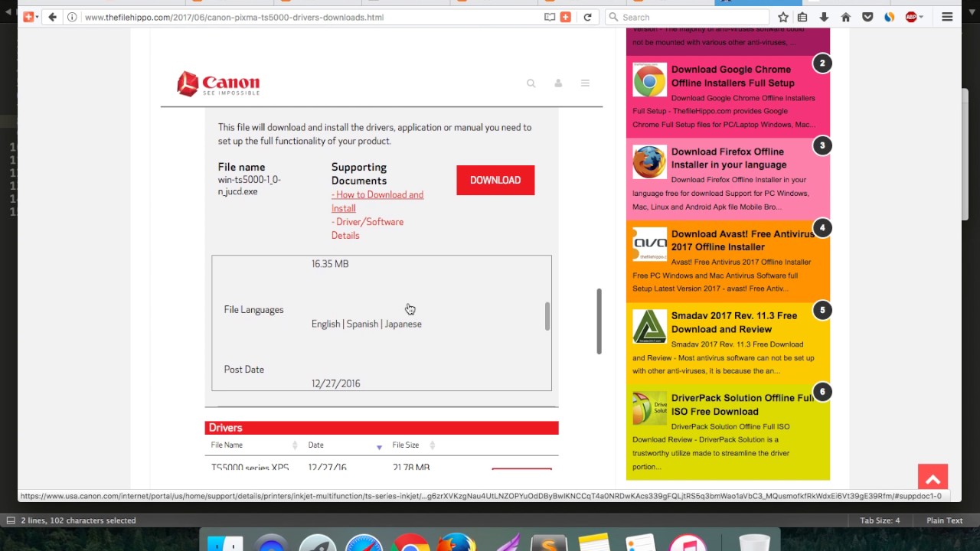
Task: Open the ABP icon dropdown arrow
Action: pos(921,17)
